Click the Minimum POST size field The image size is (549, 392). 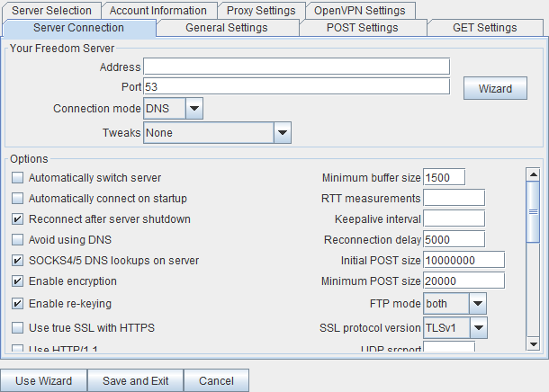click(463, 281)
